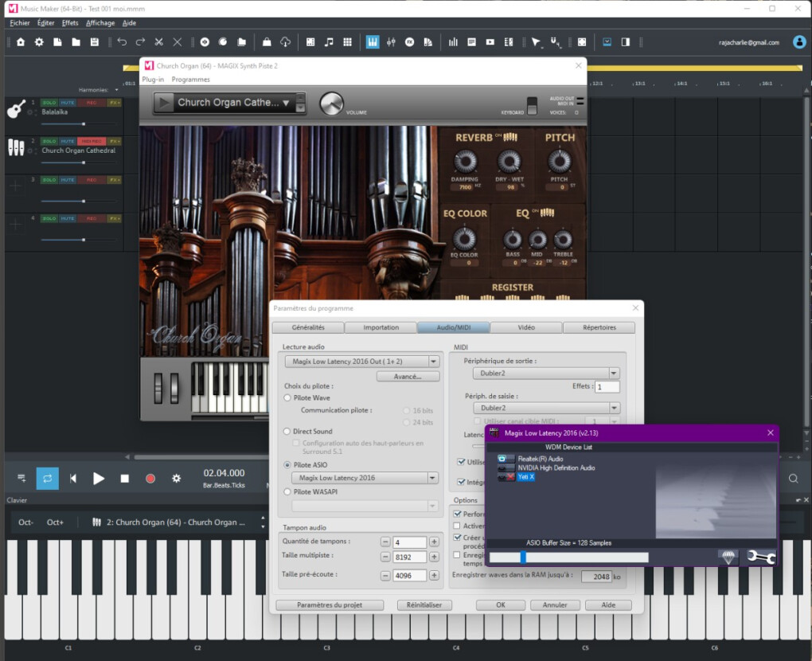This screenshot has width=812, height=661.
Task: Open the Church Organ Cathe... preset dropdown
Action: pyautogui.click(x=285, y=103)
